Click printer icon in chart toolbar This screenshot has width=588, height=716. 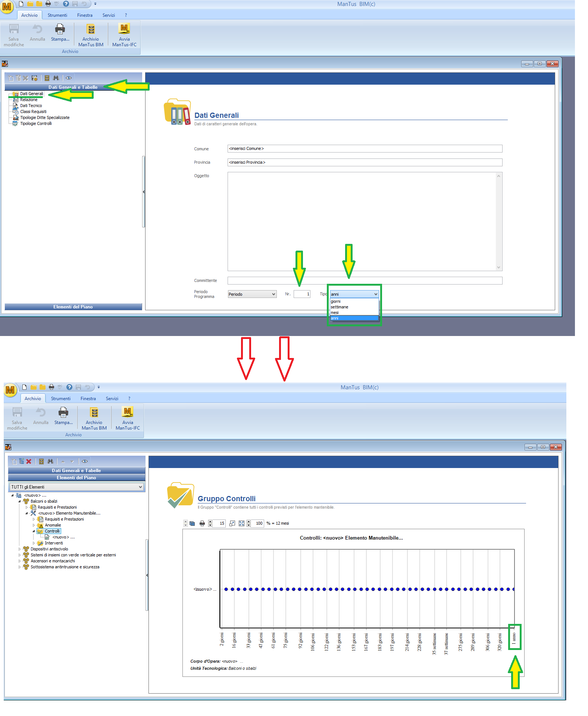(202, 524)
